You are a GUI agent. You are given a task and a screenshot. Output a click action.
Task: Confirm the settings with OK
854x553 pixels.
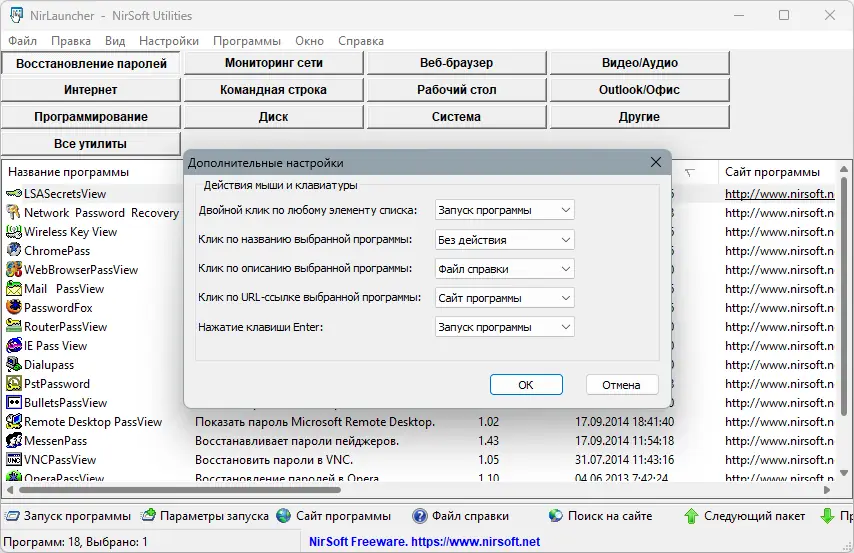[526, 385]
